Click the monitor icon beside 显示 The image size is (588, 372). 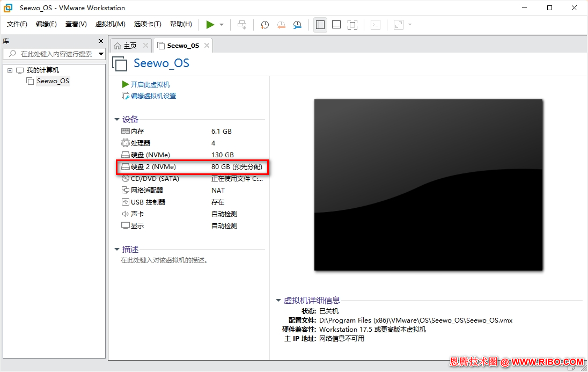click(125, 225)
